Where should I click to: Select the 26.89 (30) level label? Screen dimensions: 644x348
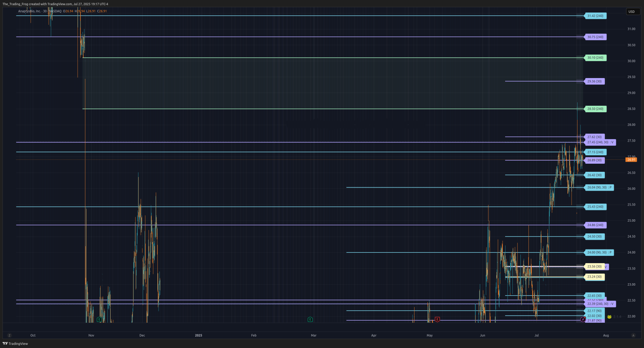(594, 160)
